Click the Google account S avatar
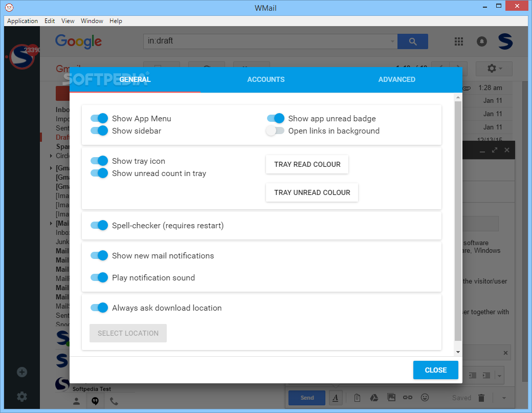532x413 pixels. pos(505,41)
